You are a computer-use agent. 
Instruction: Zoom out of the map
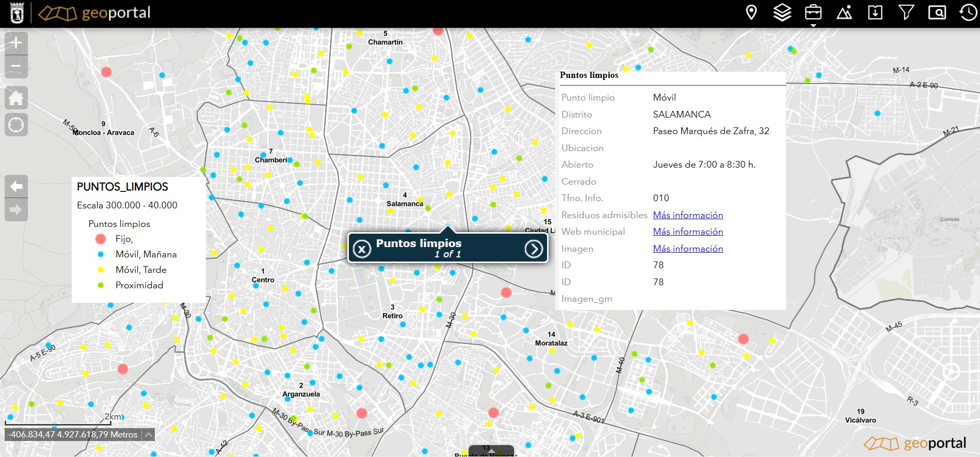click(16, 66)
